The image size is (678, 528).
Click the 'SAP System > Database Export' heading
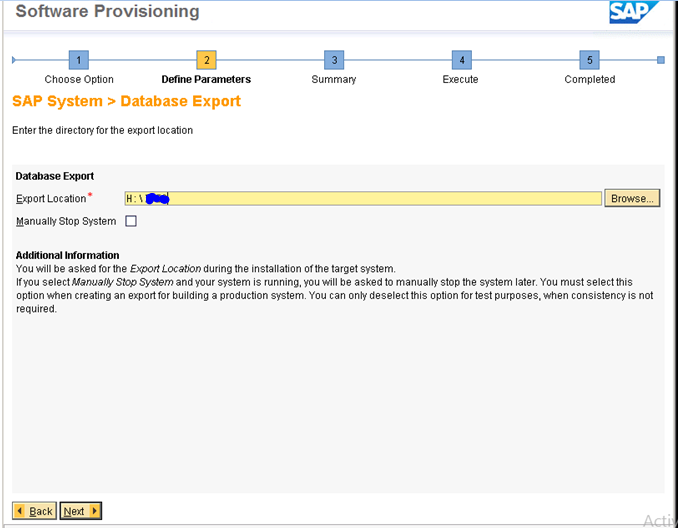point(126,101)
